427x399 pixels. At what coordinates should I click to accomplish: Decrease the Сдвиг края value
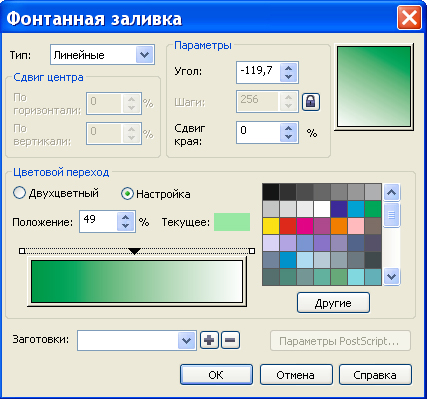coord(288,137)
